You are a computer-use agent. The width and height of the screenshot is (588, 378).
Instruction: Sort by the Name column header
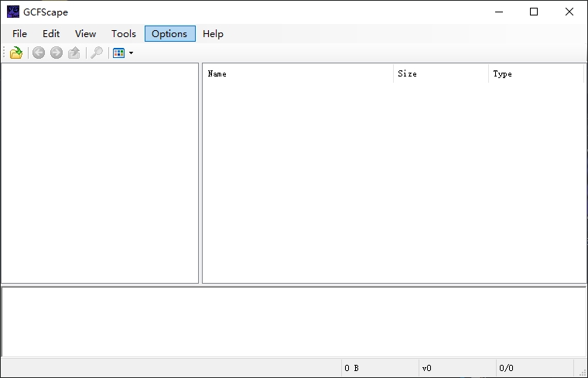[298, 73]
